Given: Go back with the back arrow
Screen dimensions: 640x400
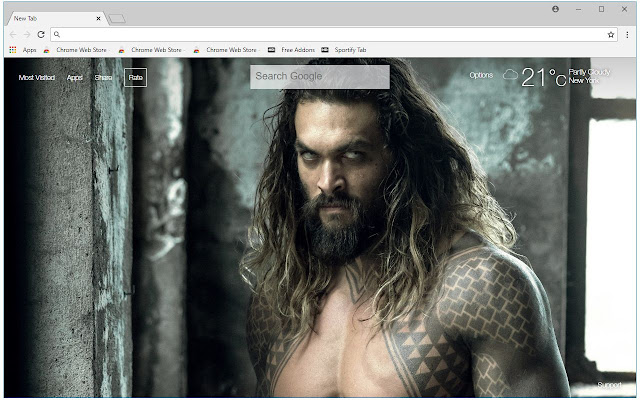Looking at the screenshot, I should (13, 35).
